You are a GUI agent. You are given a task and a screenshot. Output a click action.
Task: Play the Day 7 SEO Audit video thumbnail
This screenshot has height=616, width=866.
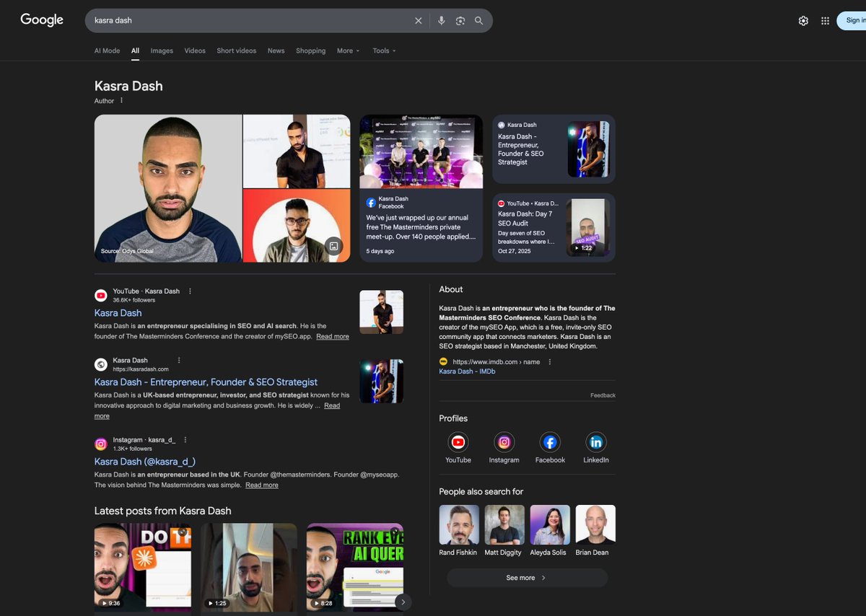tap(587, 228)
